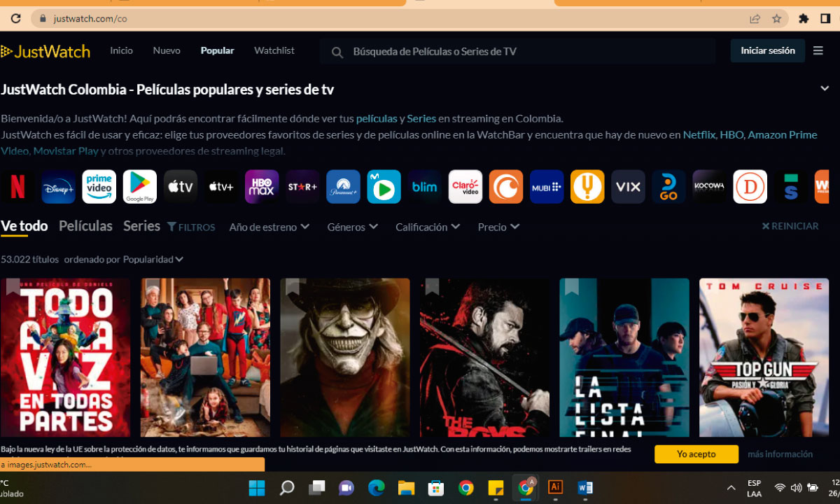
Task: Choose the MUBI provider icon
Action: point(546,186)
